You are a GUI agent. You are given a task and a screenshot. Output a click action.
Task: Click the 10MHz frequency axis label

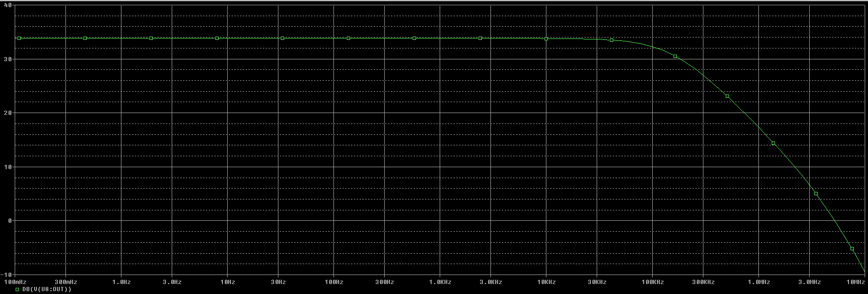click(x=857, y=282)
